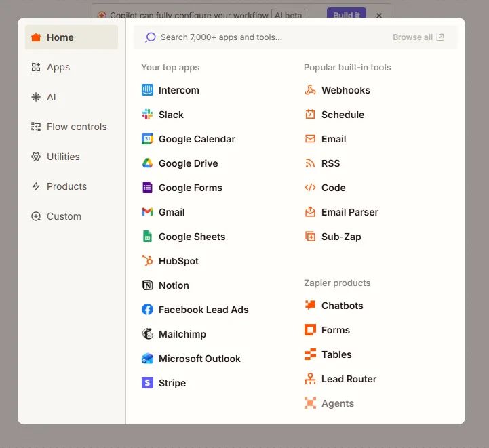Pick the Facebook Lead Ads icon
The image size is (489, 448).
coord(147,309)
